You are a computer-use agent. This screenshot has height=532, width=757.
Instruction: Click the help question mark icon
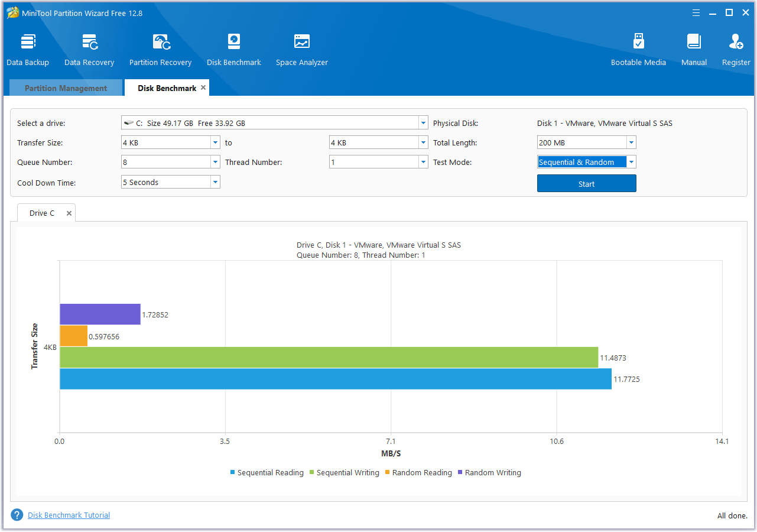pos(17,515)
